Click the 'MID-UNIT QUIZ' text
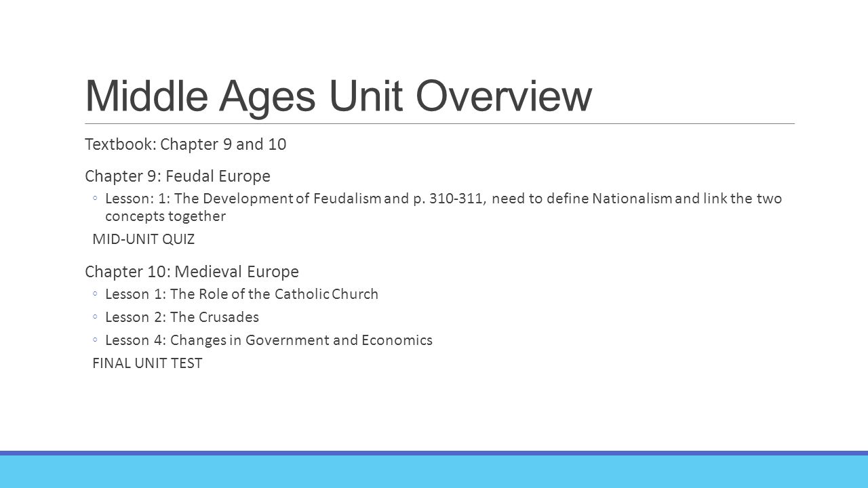This screenshot has width=868, height=488. click(144, 239)
